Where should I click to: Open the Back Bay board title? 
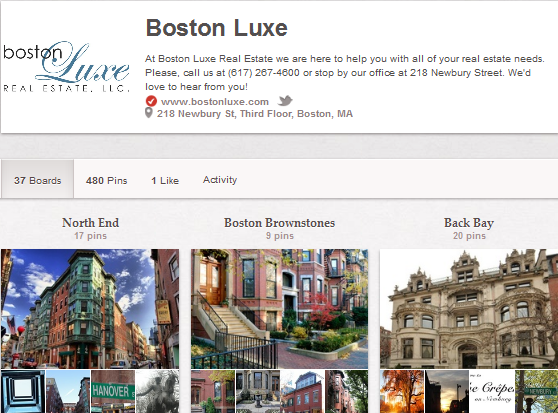(x=469, y=223)
